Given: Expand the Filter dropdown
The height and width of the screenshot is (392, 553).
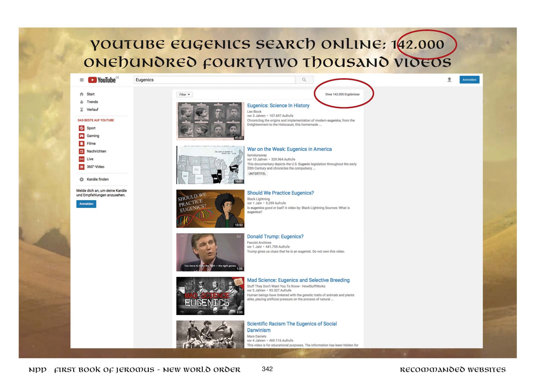Looking at the screenshot, I should click(x=184, y=95).
